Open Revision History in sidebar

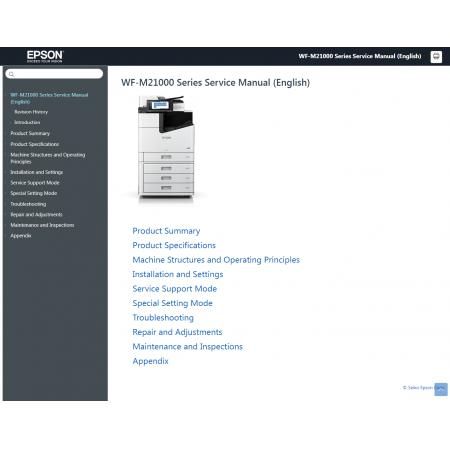click(x=31, y=112)
